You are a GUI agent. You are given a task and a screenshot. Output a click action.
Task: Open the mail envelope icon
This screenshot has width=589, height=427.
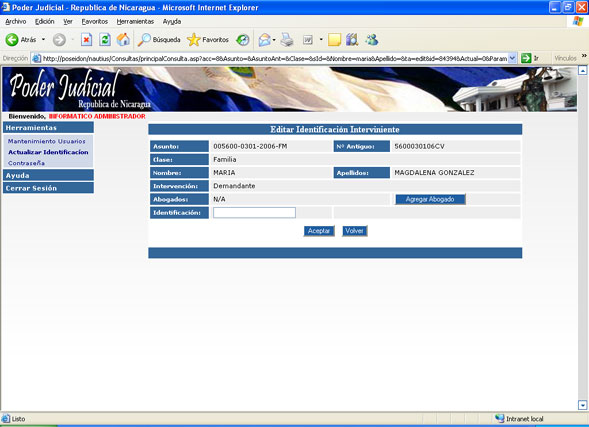pos(264,39)
